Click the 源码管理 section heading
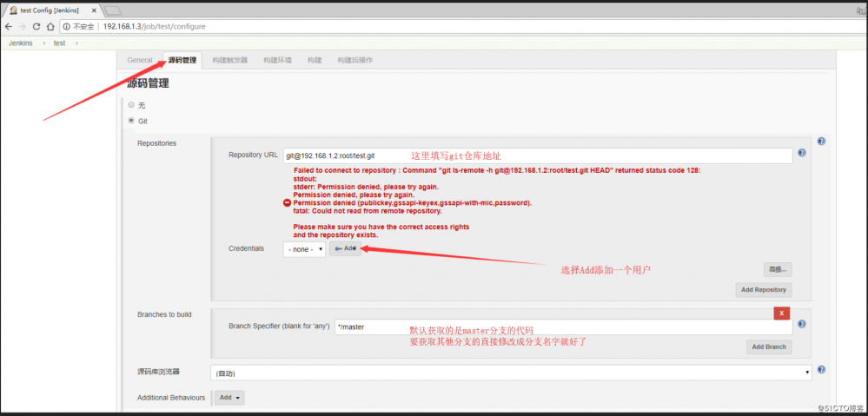The height and width of the screenshot is (416, 868). tap(148, 84)
